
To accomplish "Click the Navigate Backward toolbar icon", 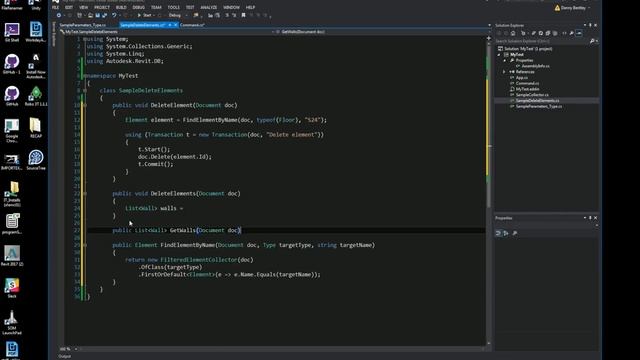I will (59, 16).
